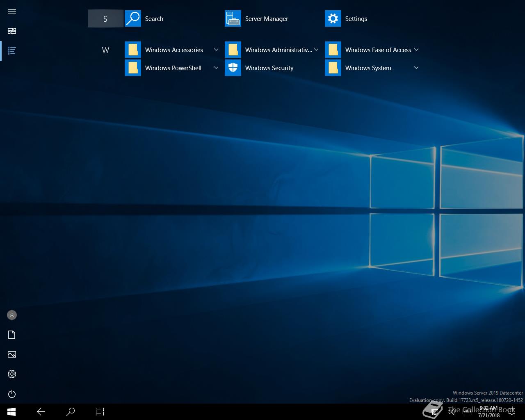The height and width of the screenshot is (420, 525).
Task: Launch the Search app tile icon
Action: coord(133,18)
